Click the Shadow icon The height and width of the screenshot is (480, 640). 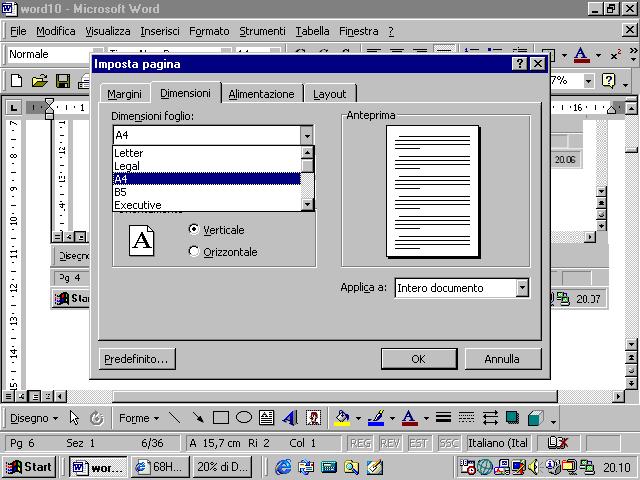click(x=512, y=418)
